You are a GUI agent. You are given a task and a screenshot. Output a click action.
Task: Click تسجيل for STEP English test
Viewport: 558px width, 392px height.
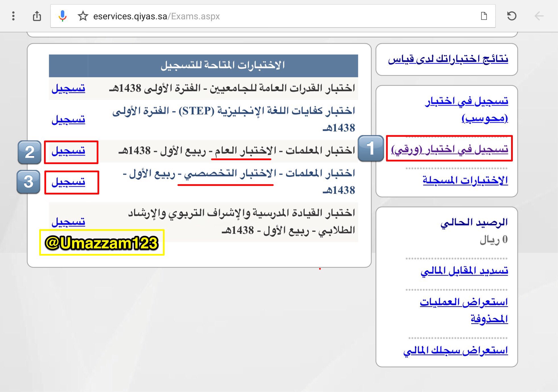(68, 120)
